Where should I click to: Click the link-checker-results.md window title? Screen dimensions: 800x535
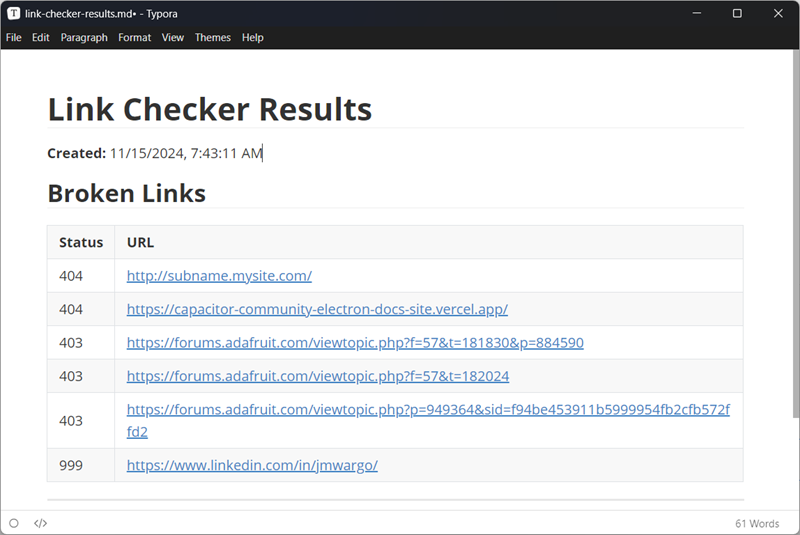click(x=101, y=14)
